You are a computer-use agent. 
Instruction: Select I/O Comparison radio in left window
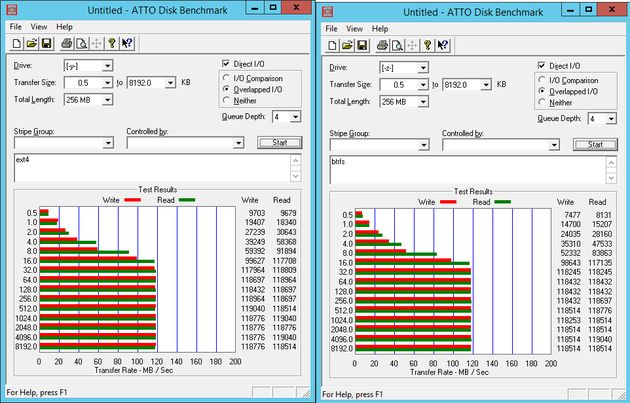[x=226, y=78]
